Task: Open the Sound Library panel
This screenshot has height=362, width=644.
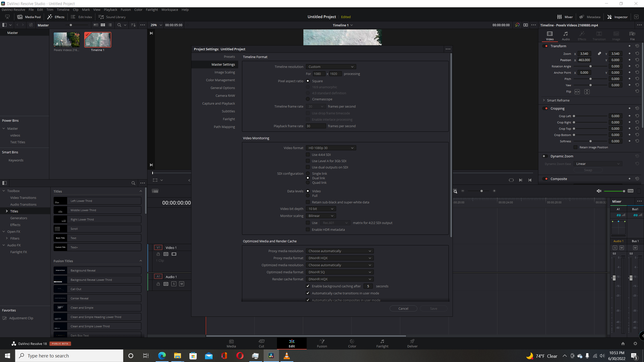Action: point(112,17)
